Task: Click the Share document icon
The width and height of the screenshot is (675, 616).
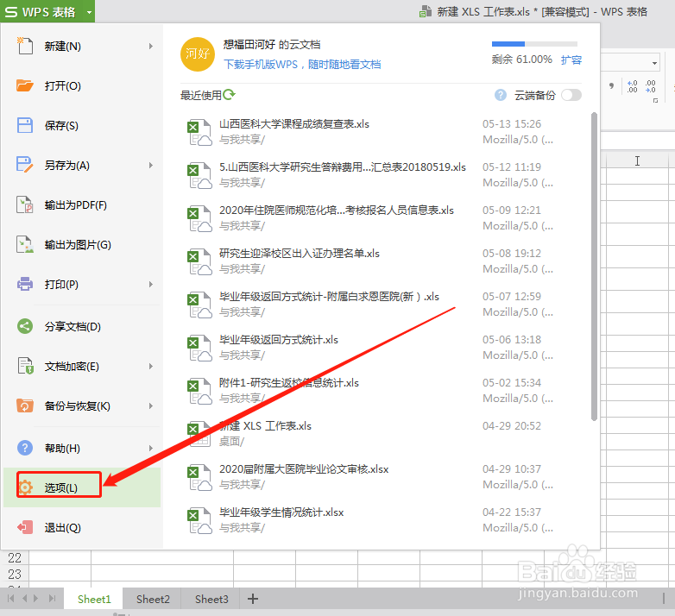Action: (24, 326)
